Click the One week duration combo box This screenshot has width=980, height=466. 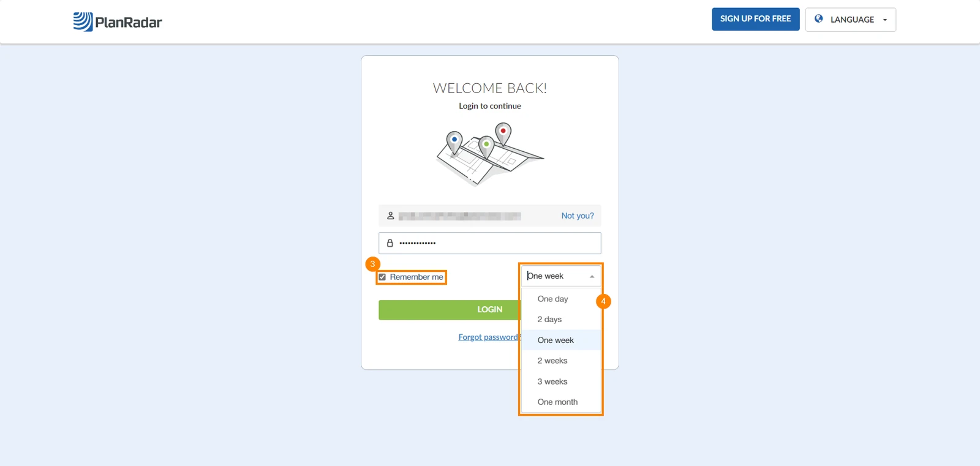tap(561, 276)
